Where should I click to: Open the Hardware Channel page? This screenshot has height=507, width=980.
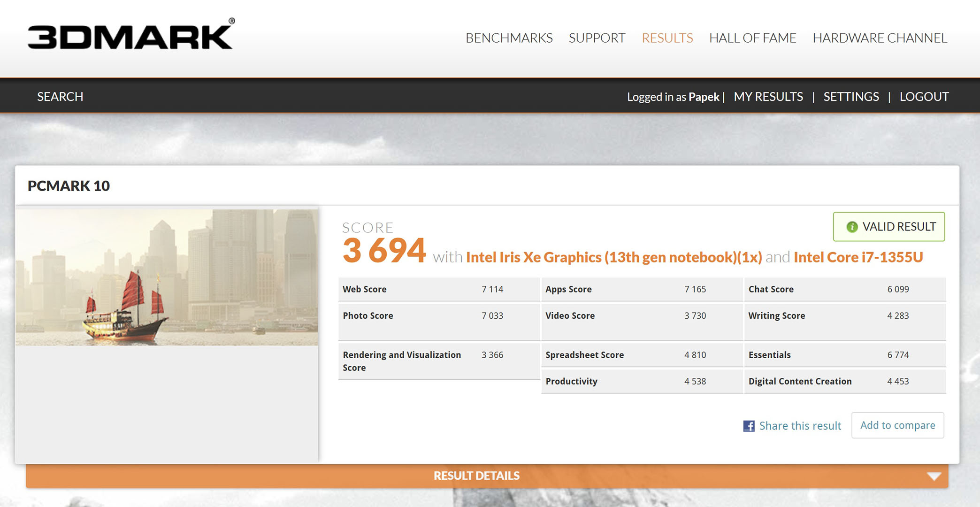pyautogui.click(x=880, y=38)
